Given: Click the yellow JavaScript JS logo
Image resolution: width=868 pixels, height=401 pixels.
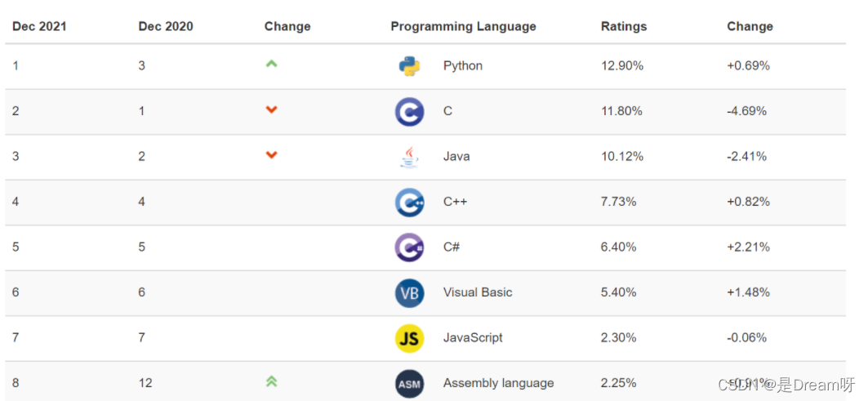Looking at the screenshot, I should coord(409,338).
